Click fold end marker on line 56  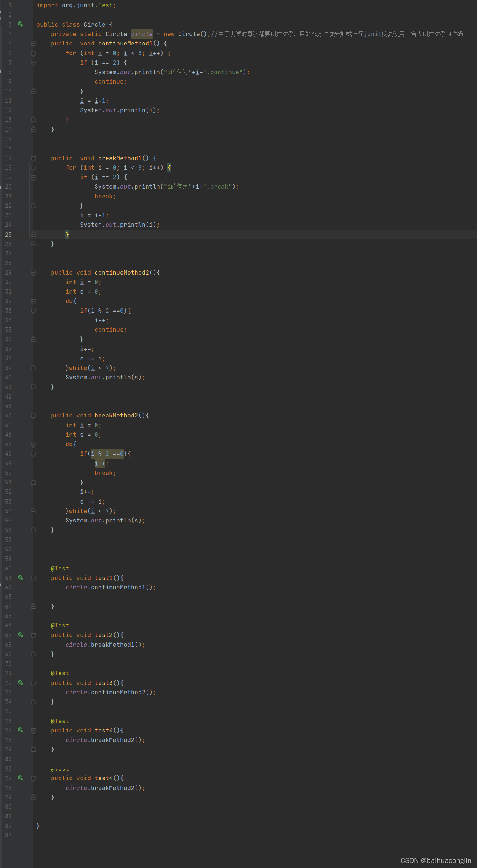pyautogui.click(x=33, y=530)
